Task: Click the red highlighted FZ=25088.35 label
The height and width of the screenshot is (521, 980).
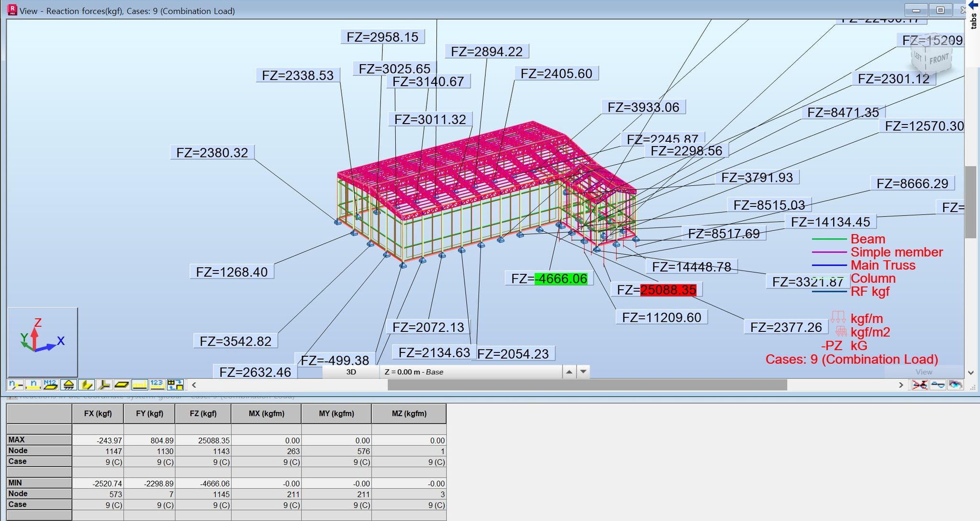Action: click(656, 290)
